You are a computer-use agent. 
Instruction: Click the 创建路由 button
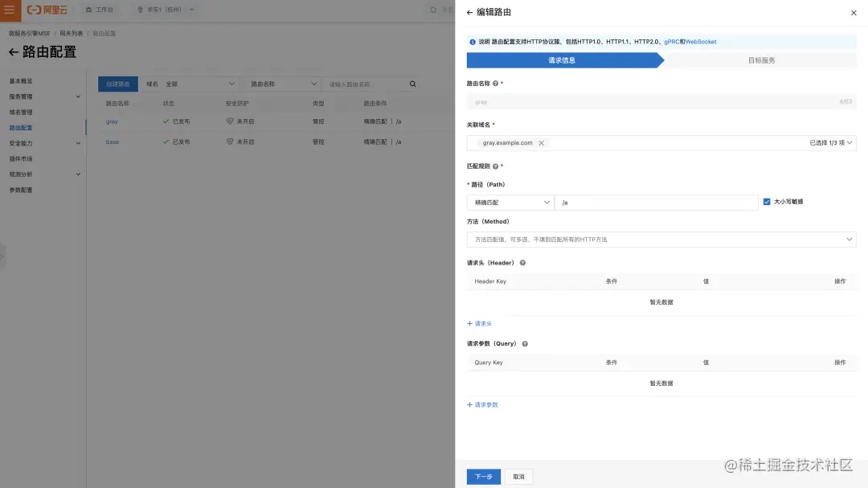(x=118, y=84)
